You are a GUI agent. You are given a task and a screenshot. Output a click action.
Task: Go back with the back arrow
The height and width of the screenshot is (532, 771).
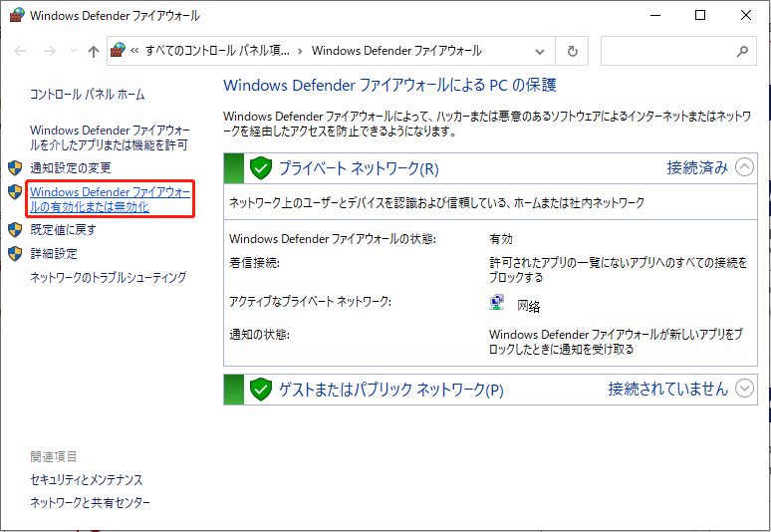[x=20, y=51]
